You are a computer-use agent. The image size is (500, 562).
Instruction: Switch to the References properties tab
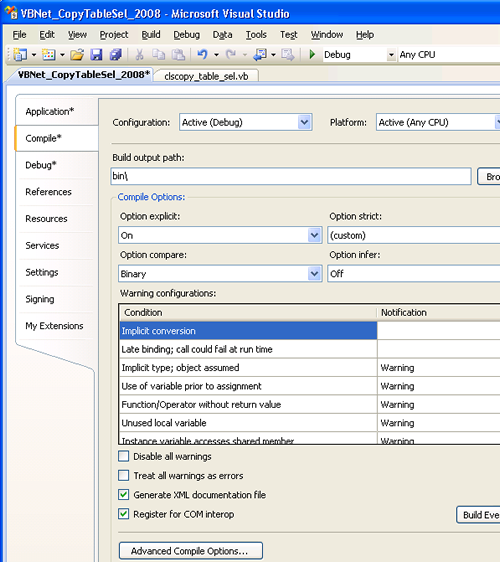click(x=57, y=192)
